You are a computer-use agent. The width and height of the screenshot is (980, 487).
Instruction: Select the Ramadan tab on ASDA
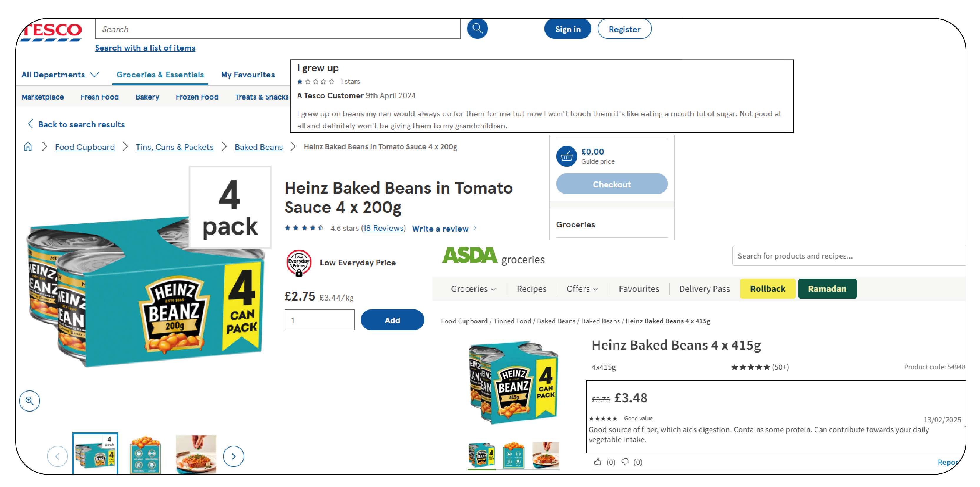826,288
